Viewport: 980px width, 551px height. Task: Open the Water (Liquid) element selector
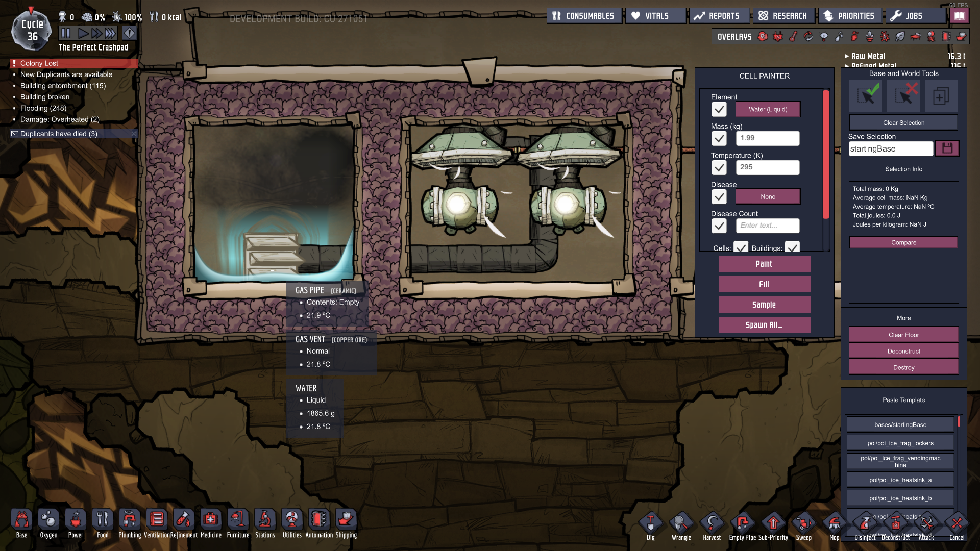pos(768,109)
